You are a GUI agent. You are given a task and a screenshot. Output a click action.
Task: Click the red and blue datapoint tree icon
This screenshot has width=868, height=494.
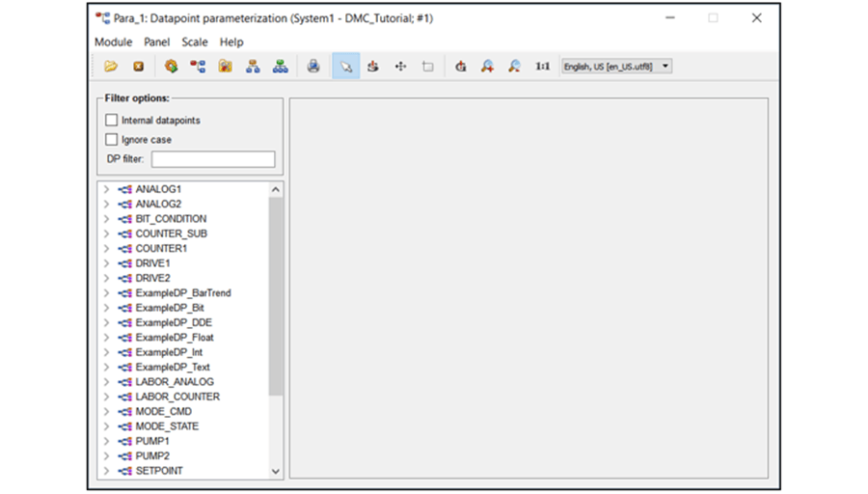coord(198,67)
